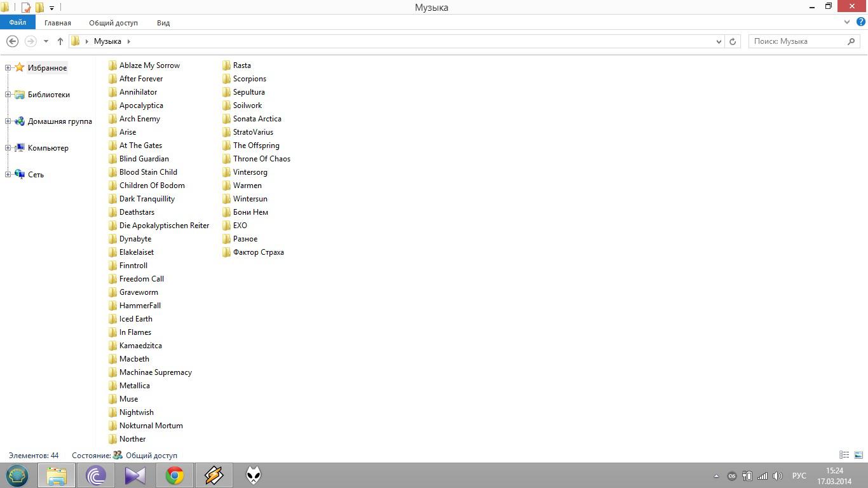
Task: Select the "Blind Guardian" folder name
Action: pos(144,159)
